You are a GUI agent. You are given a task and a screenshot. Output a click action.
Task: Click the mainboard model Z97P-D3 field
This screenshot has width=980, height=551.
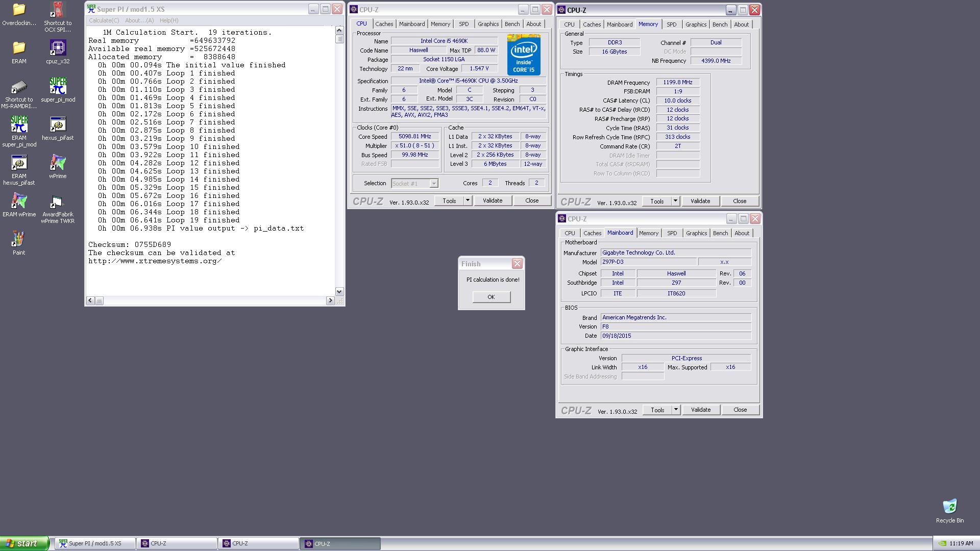[x=648, y=262]
